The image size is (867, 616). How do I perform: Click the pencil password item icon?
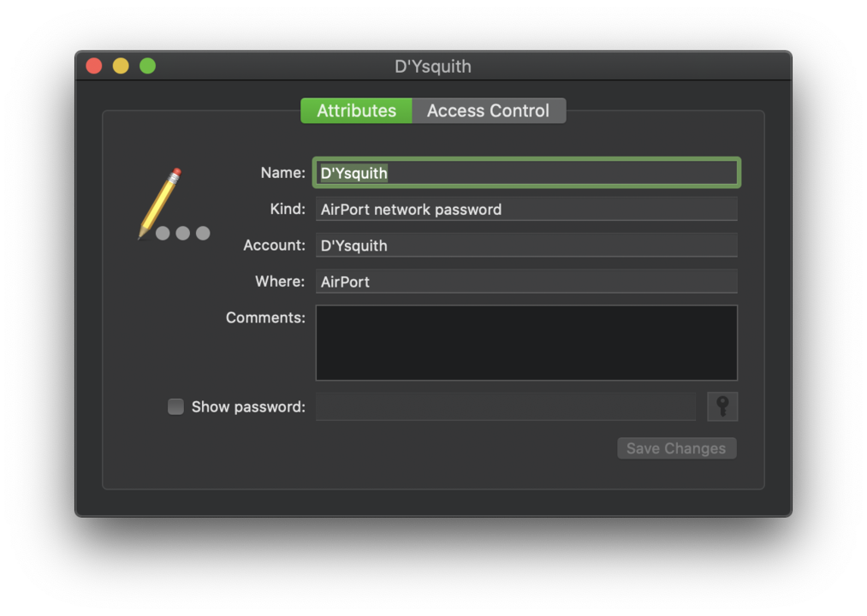(x=174, y=204)
